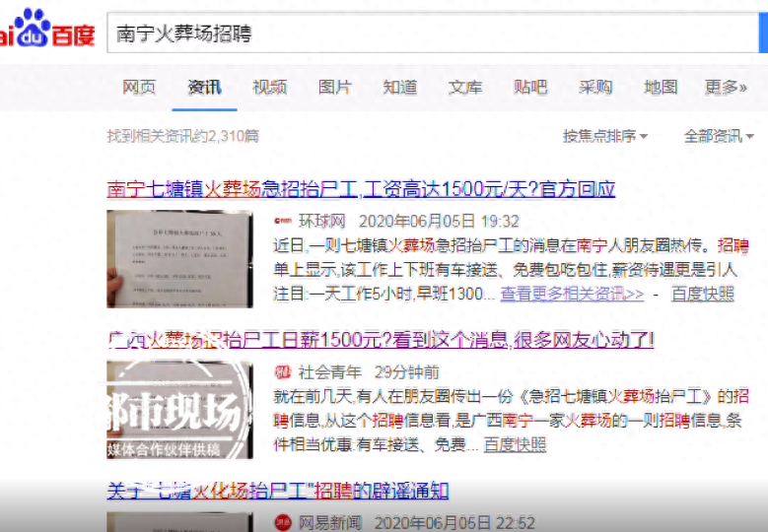This screenshot has height=532, width=768.
Task: Open headline about 南宁七塘镇火葬场急招抬尸工
Action: pyautogui.click(x=360, y=189)
